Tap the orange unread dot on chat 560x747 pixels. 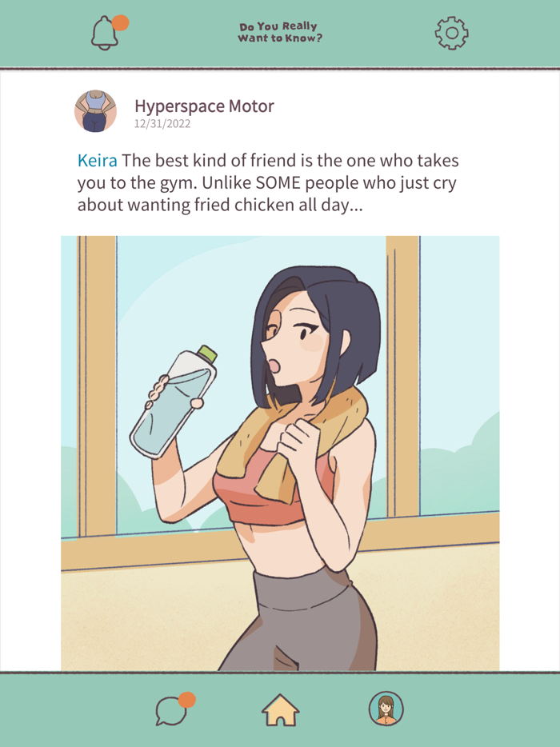pos(187,700)
